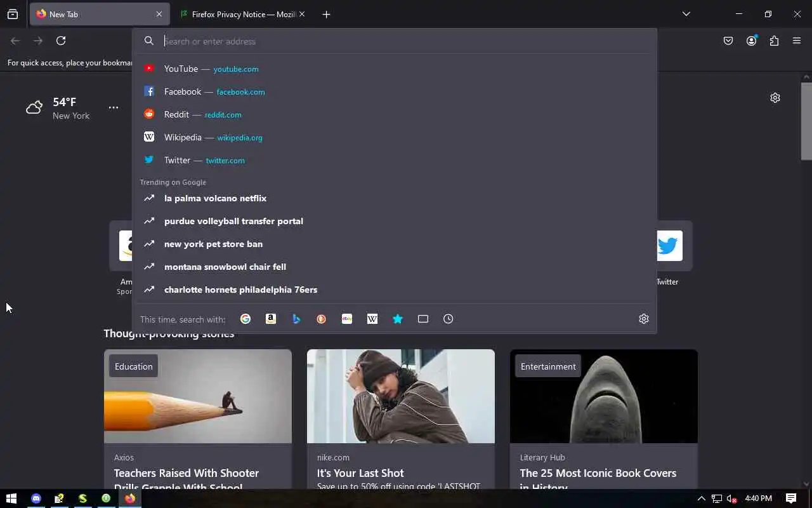
Task: Choose trending search charlotte hornets philadelphia 76ers
Action: [x=395, y=290]
